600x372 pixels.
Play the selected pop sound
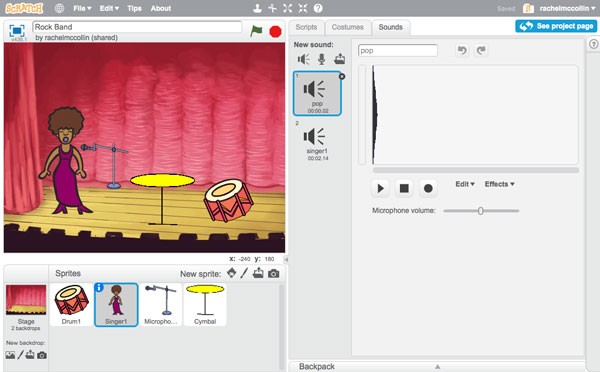pyautogui.click(x=380, y=188)
